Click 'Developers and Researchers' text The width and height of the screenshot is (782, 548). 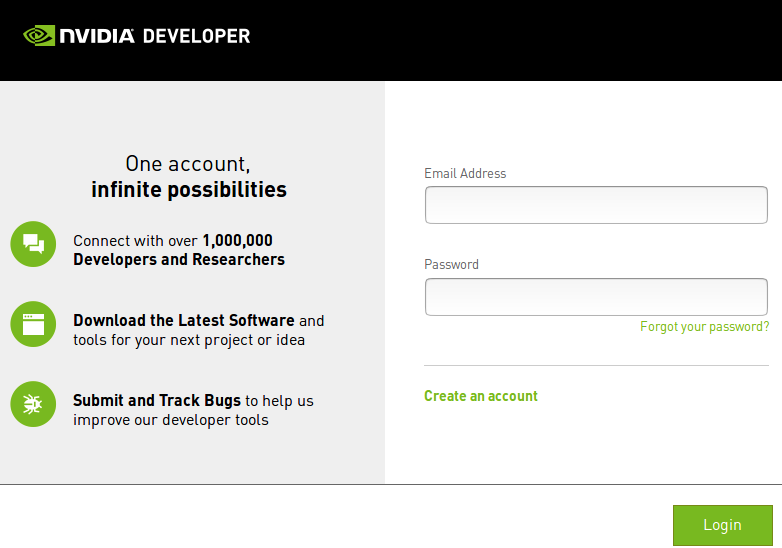(x=179, y=259)
